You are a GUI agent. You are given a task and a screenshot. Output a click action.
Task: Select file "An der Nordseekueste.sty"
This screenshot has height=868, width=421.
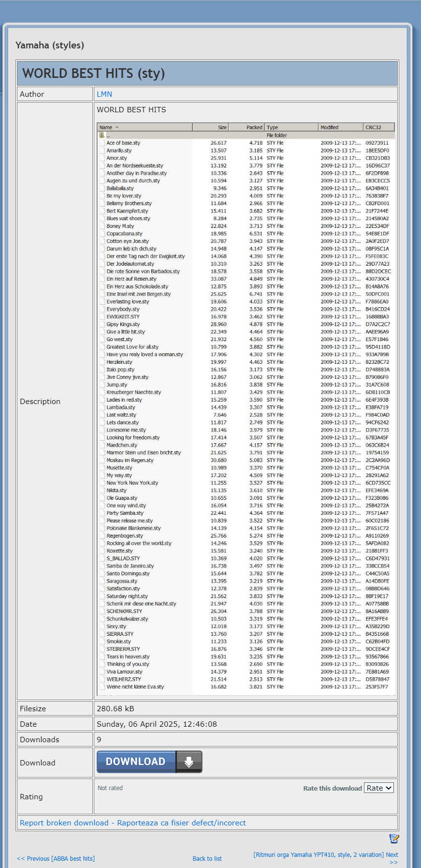tap(135, 165)
